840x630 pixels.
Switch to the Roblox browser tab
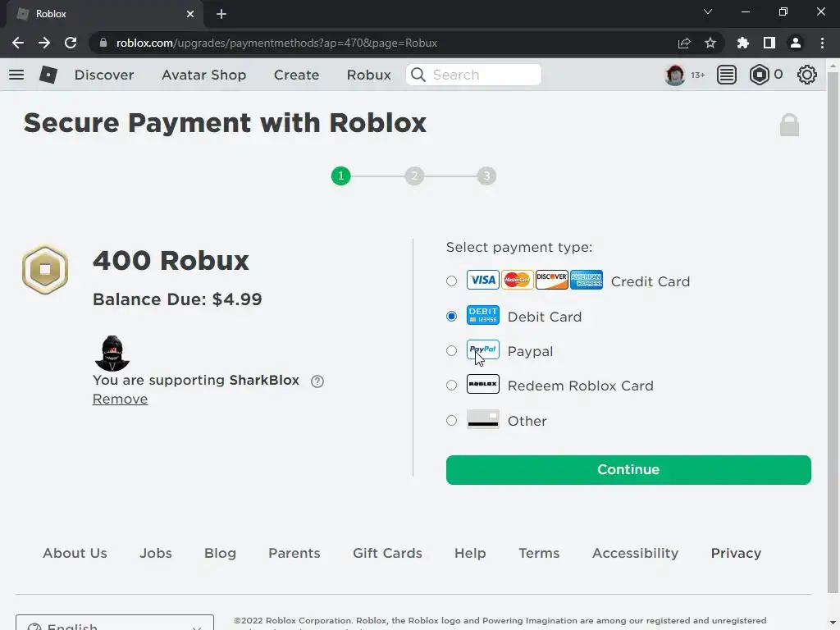[x=104, y=14]
